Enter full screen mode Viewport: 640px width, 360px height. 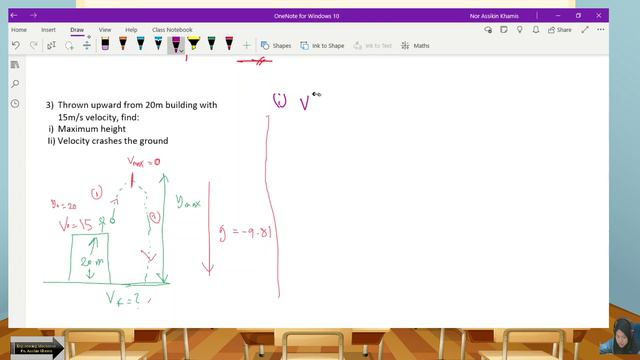tap(585, 30)
